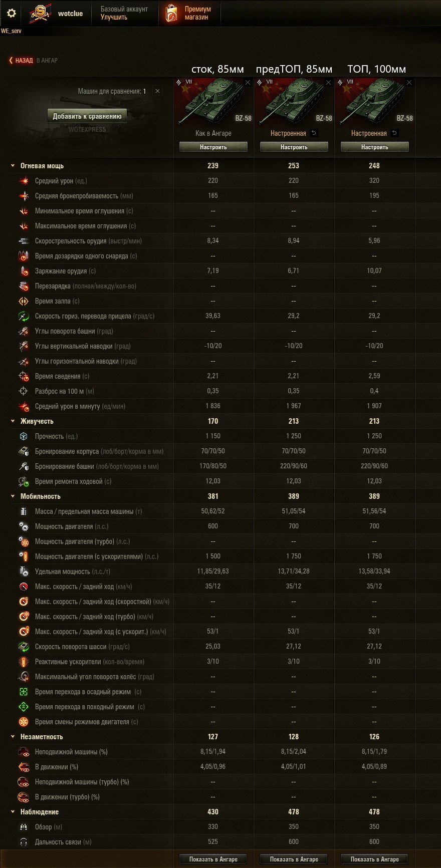Click Настроить under first BZ-58

click(213, 147)
